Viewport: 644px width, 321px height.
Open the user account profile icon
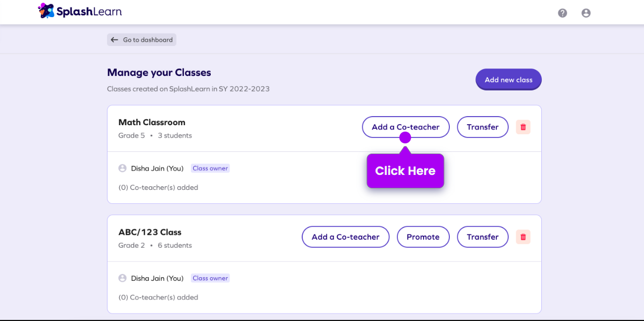(586, 13)
